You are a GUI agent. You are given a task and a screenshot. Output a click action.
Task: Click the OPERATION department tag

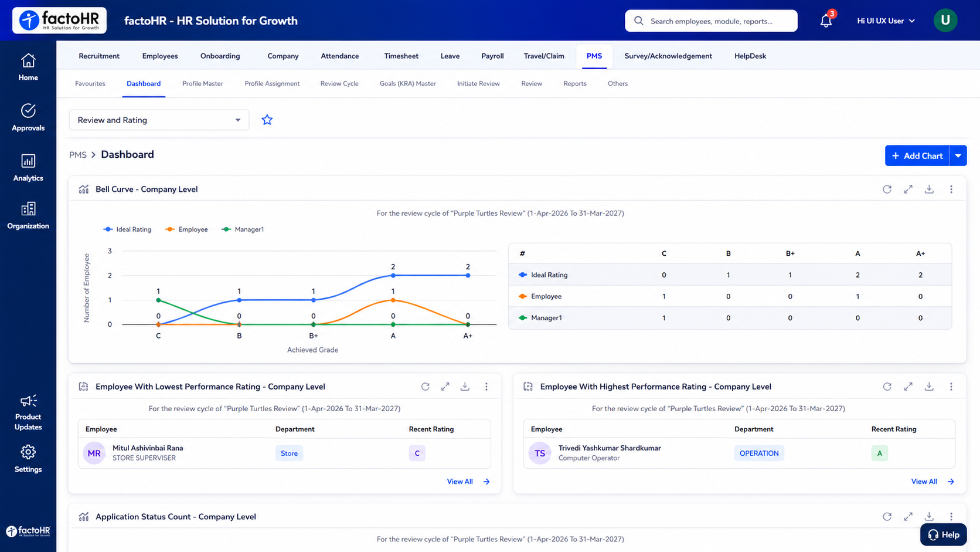pos(759,453)
